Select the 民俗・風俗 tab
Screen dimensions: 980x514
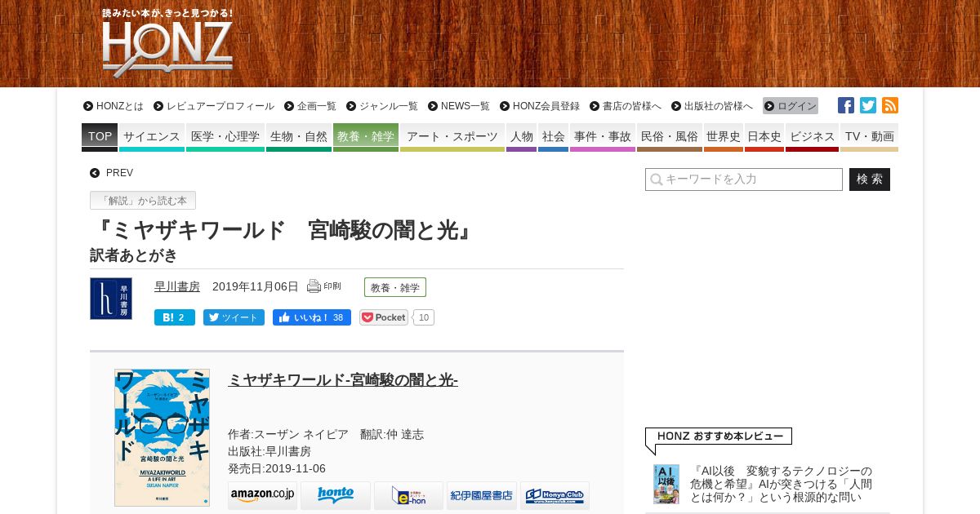pos(670,137)
